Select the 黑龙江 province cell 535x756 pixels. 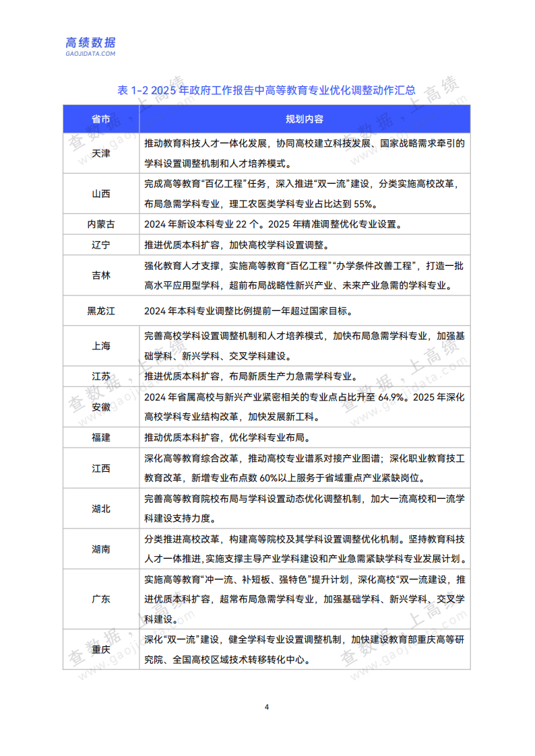coord(101,311)
